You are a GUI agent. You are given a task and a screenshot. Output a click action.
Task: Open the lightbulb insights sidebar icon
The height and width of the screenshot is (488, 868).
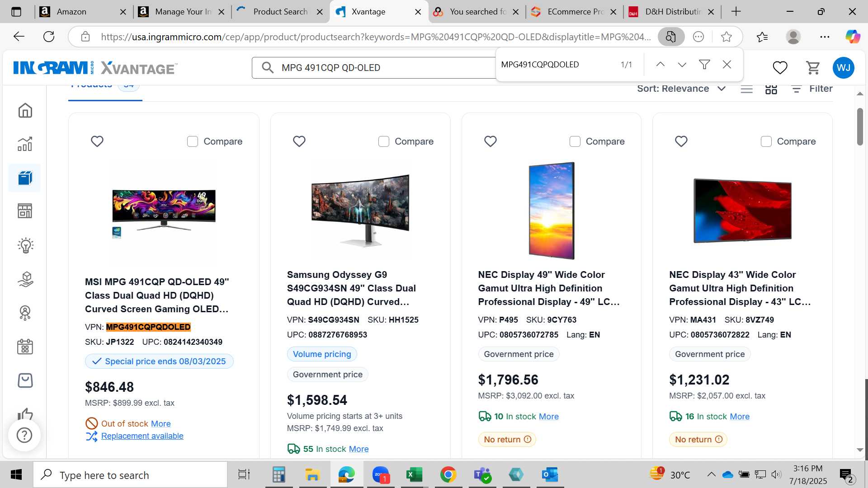tap(25, 245)
